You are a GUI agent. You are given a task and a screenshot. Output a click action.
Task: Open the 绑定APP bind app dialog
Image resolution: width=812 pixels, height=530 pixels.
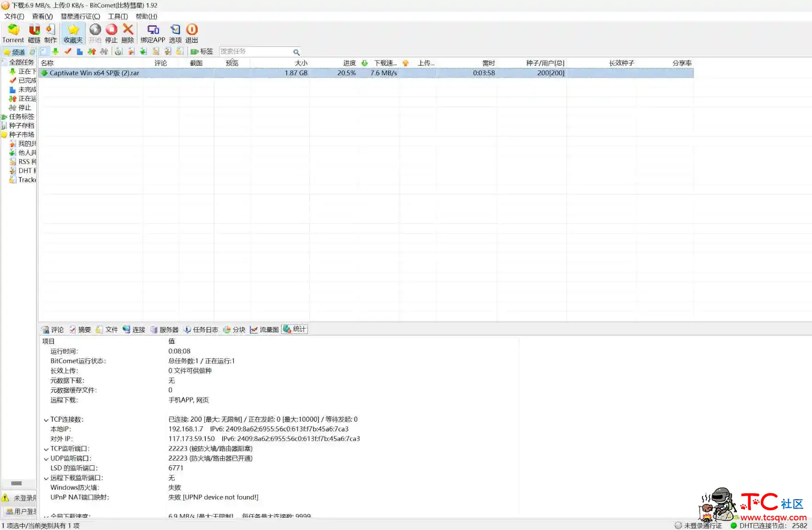[x=152, y=33]
